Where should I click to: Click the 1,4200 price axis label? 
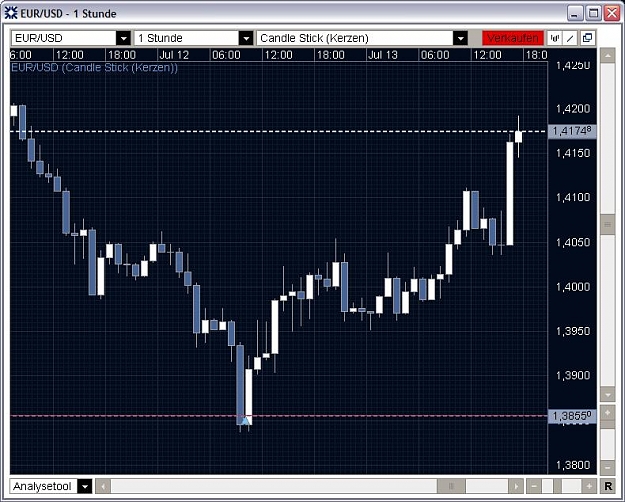[x=573, y=108]
